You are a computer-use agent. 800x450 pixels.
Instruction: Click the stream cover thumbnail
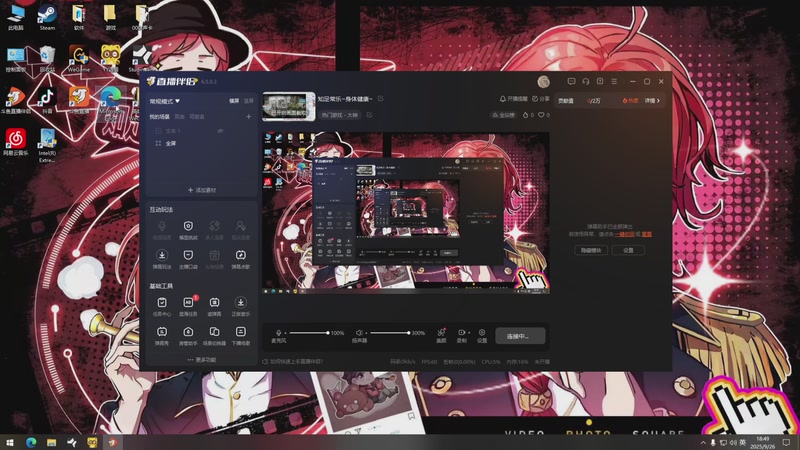(x=289, y=106)
